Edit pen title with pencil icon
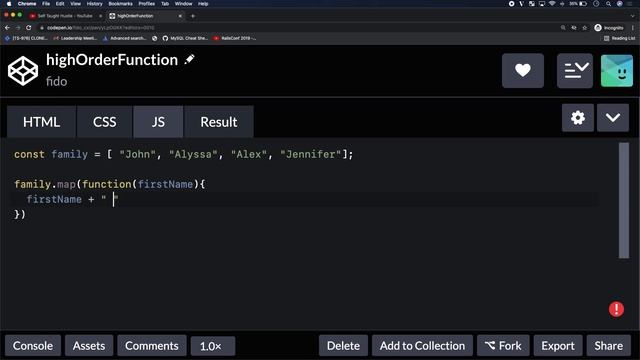 point(189,60)
